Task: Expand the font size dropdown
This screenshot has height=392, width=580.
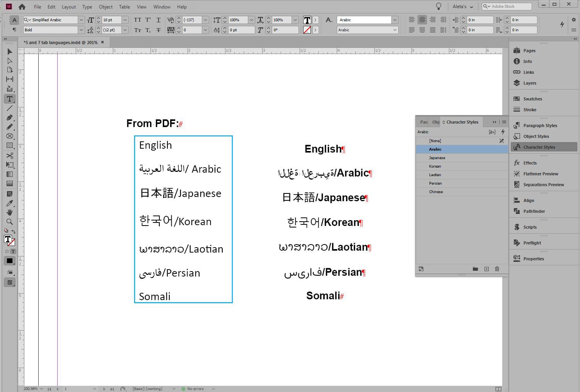Action: (x=125, y=20)
